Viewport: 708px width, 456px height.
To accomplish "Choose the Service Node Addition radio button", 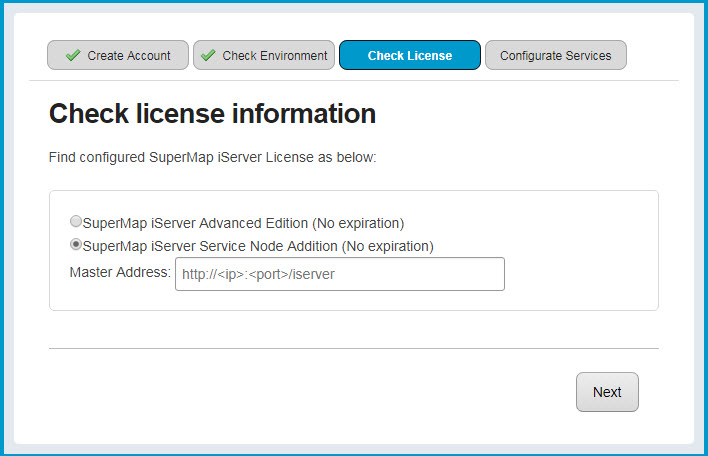I will 76,245.
